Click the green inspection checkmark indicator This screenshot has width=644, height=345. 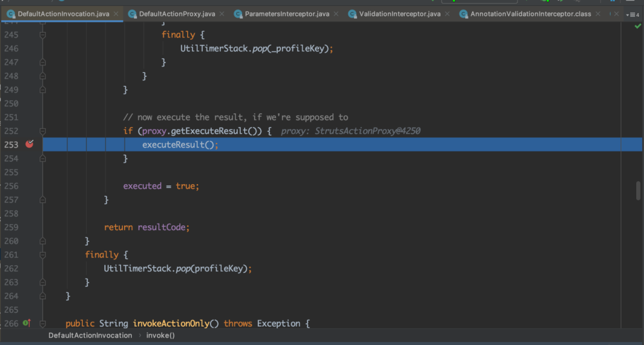(637, 26)
